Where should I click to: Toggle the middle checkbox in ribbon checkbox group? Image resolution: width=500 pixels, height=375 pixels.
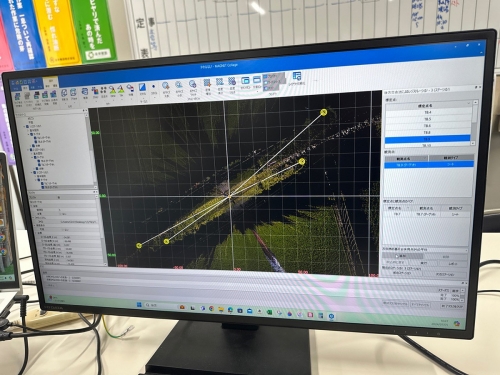pyautogui.click(x=266, y=82)
